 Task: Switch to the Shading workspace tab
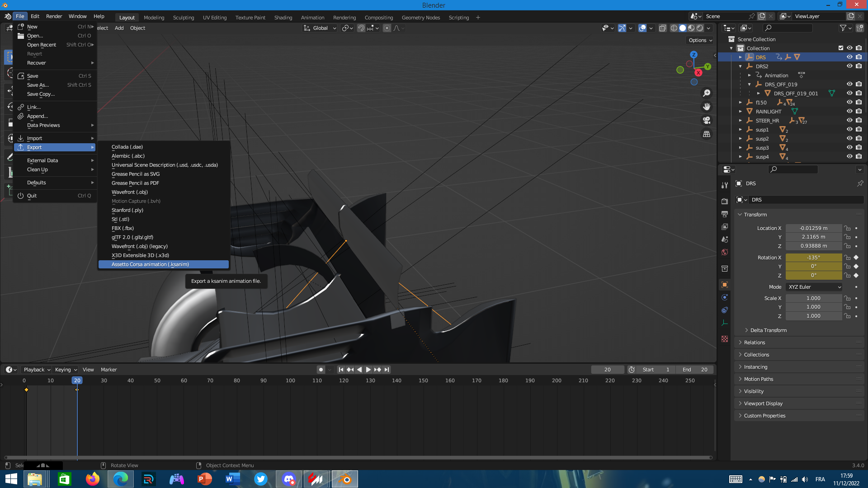[283, 18]
